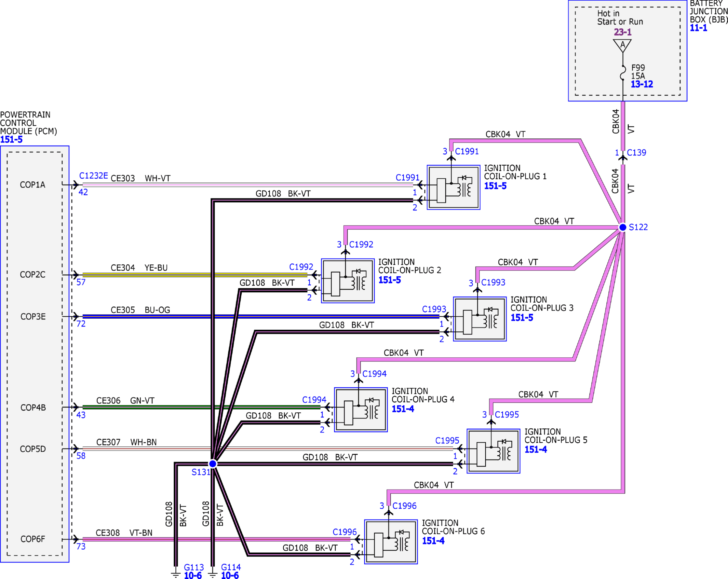The width and height of the screenshot is (728, 579).
Task: Click the 151-4 link beside Ignition Coil-On-Plug 5
Action: pos(536,450)
